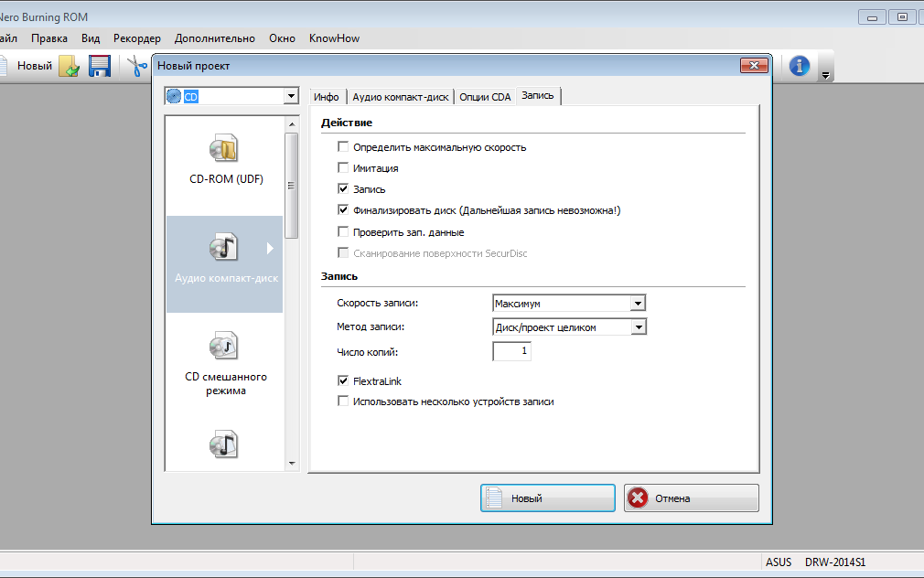Click the ASUS DRW-2014S1 recorder status text
Viewport: 924px width, 578px height.
point(815,562)
